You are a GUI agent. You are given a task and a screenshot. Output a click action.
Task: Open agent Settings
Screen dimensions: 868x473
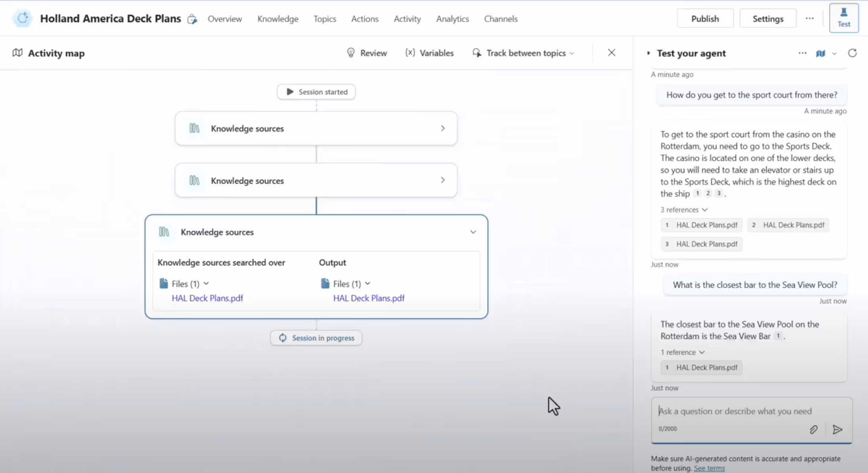768,18
